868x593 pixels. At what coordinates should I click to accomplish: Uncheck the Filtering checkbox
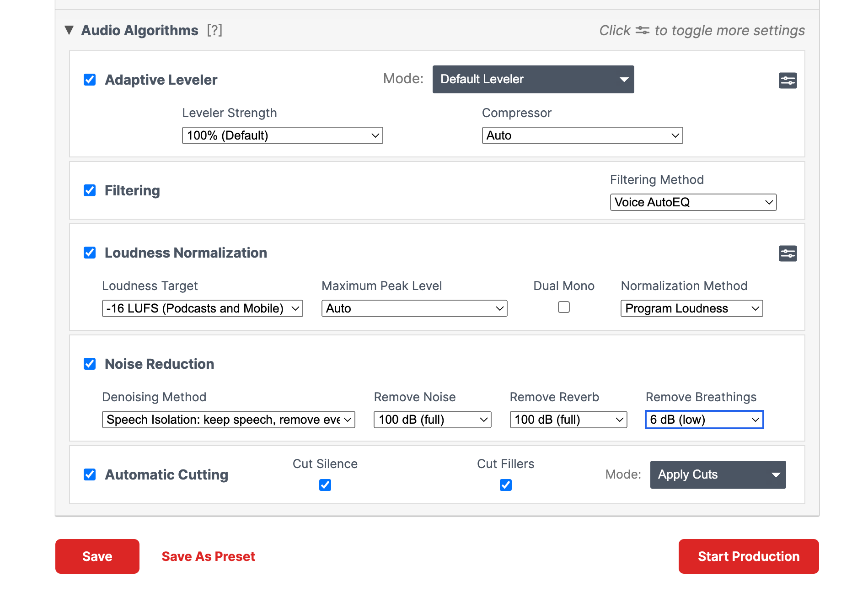point(90,190)
